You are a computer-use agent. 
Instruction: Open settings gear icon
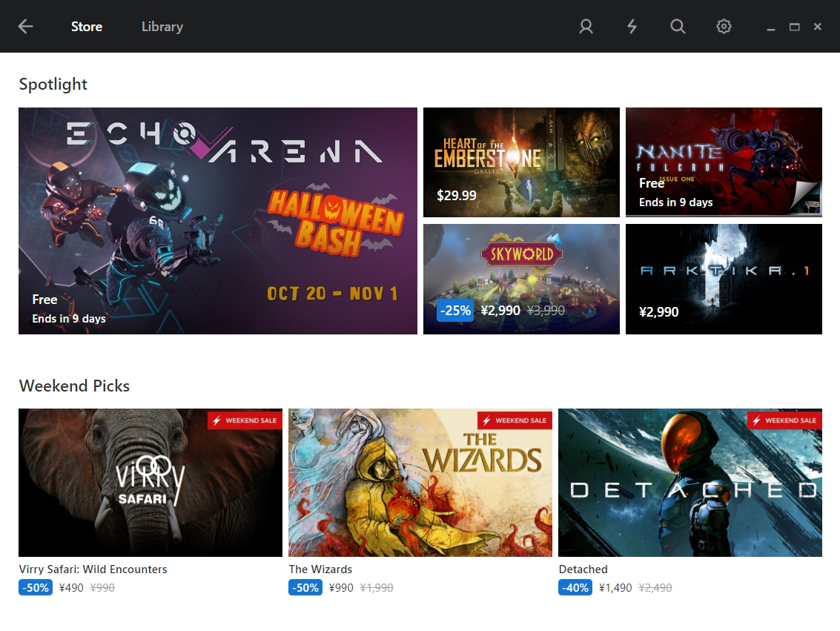724,26
